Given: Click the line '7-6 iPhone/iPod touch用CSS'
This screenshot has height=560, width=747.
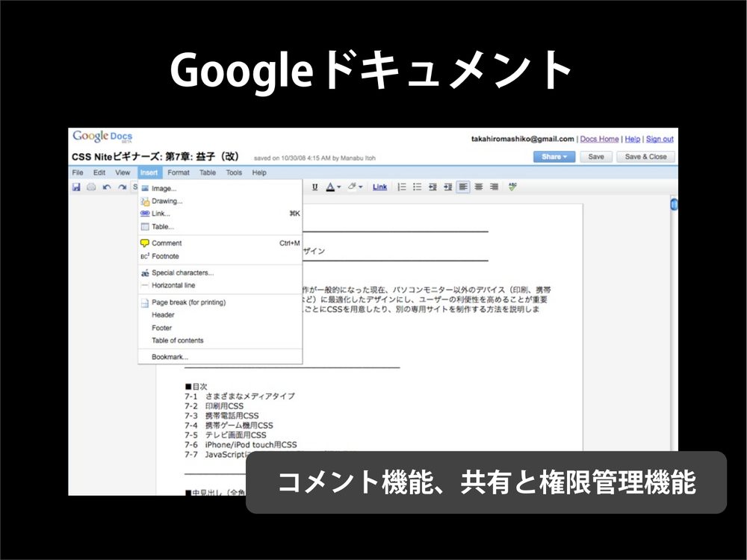Looking at the screenshot, I should [241, 445].
